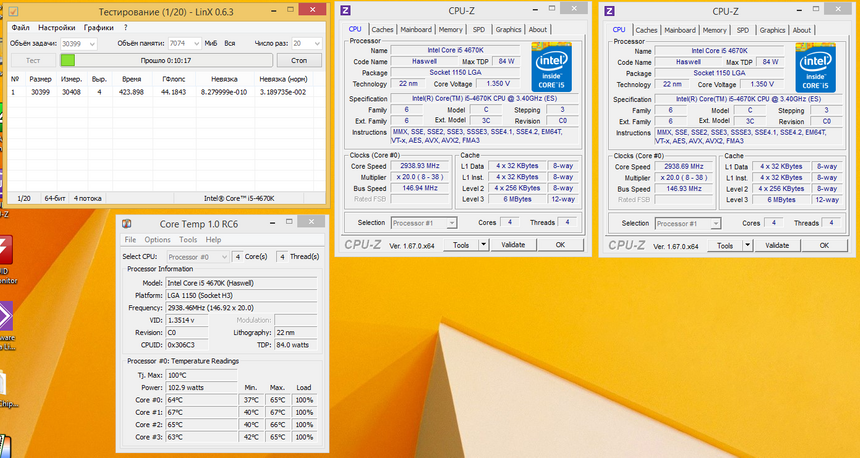Switch to Memory tab in left CPU-Z
Image resolution: width=860 pixels, height=458 pixels.
pyautogui.click(x=450, y=30)
